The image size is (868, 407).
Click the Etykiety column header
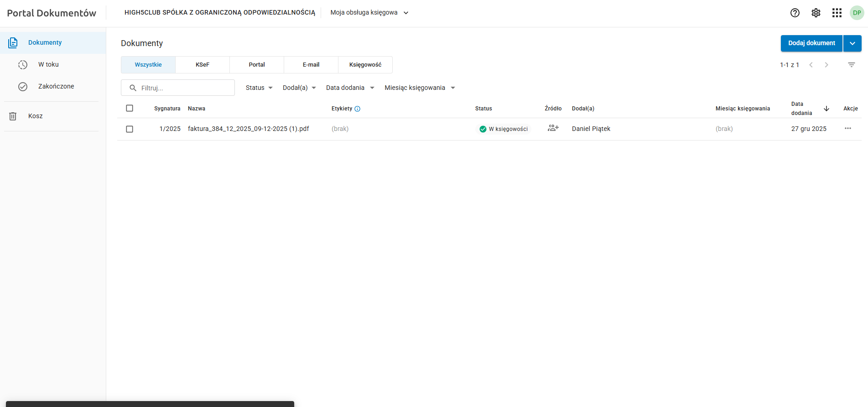pyautogui.click(x=342, y=109)
